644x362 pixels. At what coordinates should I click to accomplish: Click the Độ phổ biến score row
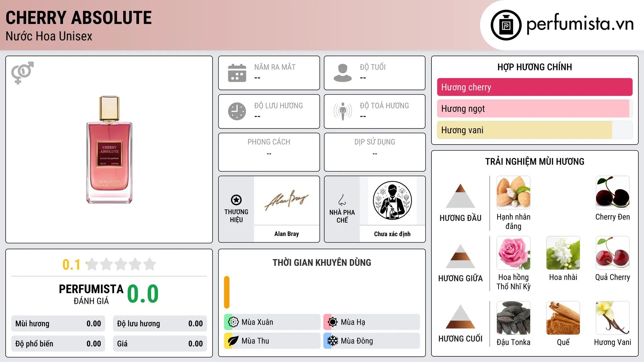[x=58, y=344]
